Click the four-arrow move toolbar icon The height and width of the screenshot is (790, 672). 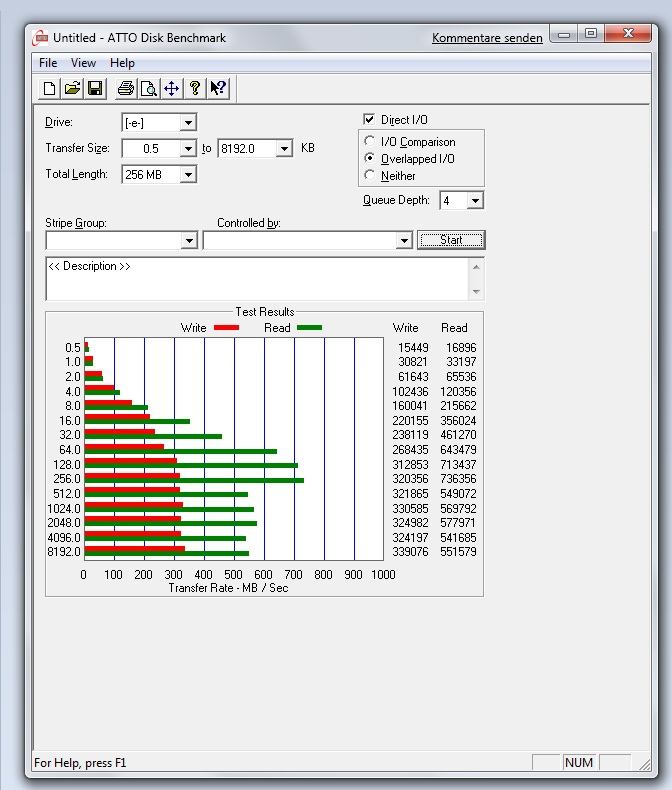(172, 89)
